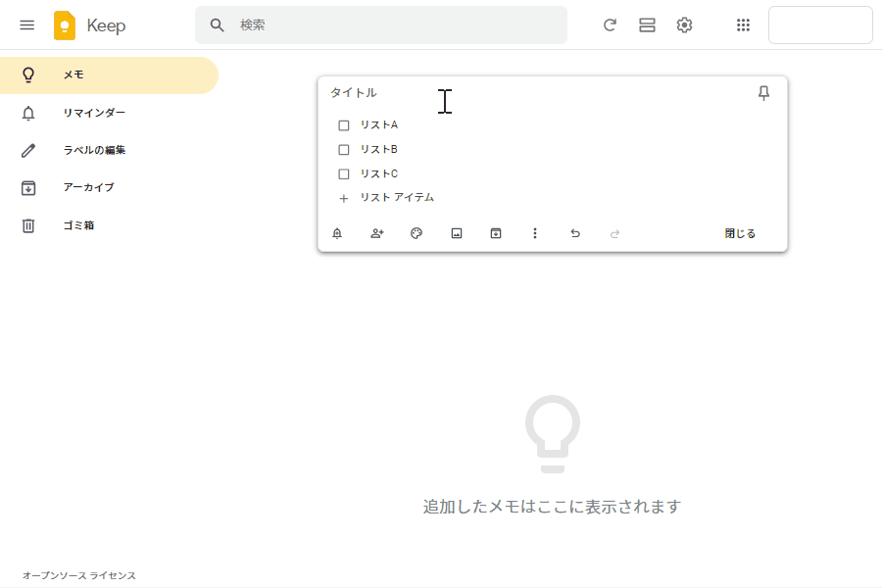This screenshot has height=588, width=882.
Task: Open the settings gear
Action: (x=684, y=25)
